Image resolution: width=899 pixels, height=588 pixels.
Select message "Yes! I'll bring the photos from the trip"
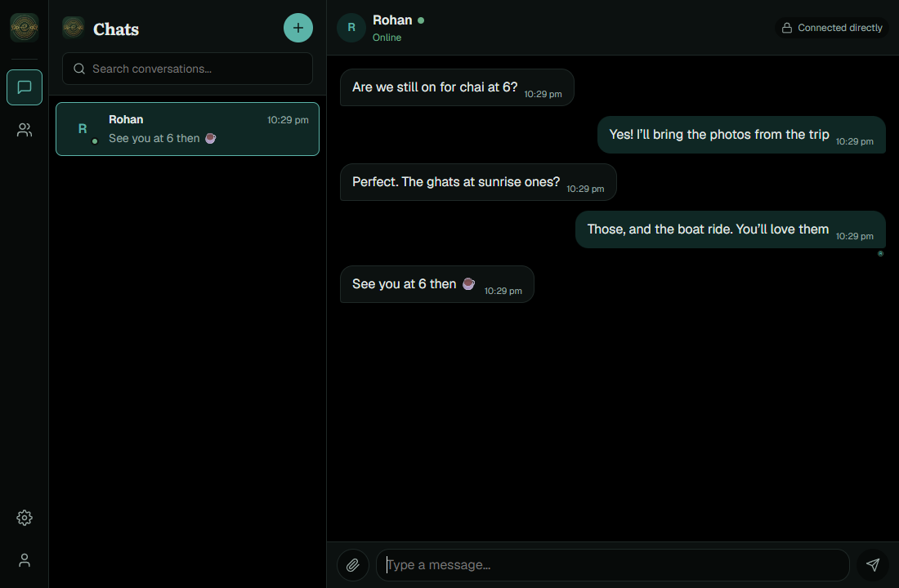pyautogui.click(x=741, y=135)
